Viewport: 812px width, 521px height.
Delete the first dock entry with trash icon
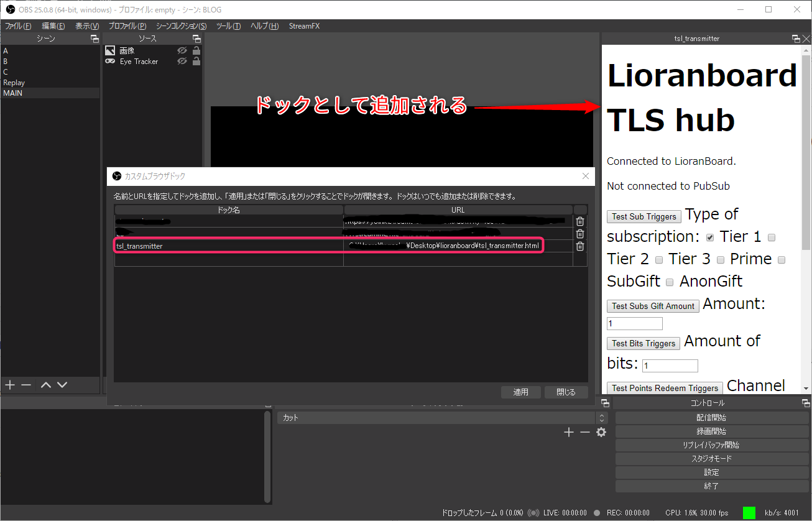coord(580,221)
